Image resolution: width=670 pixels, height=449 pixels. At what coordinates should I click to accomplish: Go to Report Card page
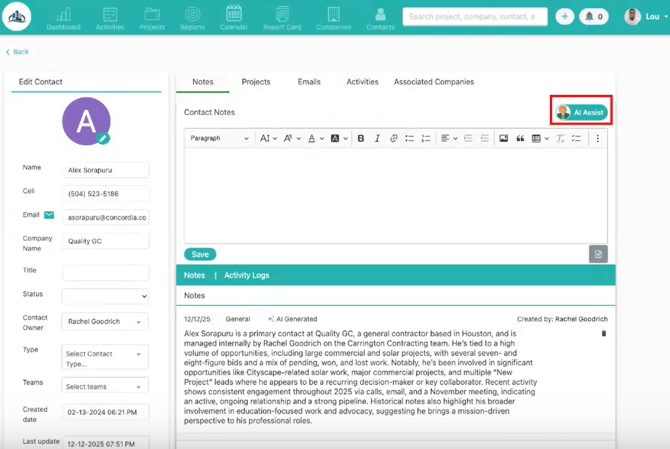pos(282,17)
